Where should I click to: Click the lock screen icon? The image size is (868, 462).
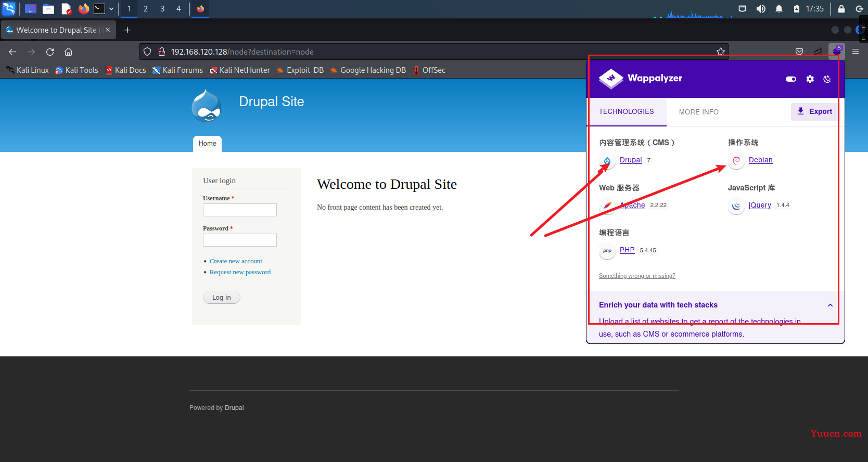(x=841, y=9)
